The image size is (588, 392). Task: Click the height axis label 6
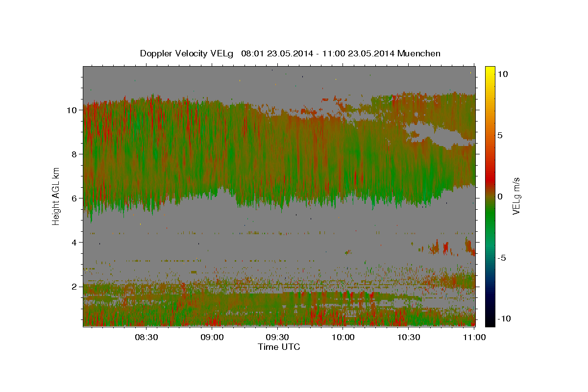74,198
